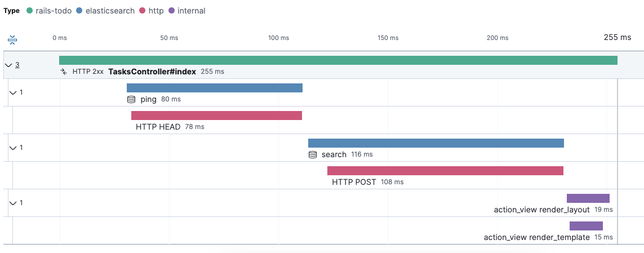644x253 pixels.
Task: Open the HTTP HEAD span details
Action: tap(216, 116)
